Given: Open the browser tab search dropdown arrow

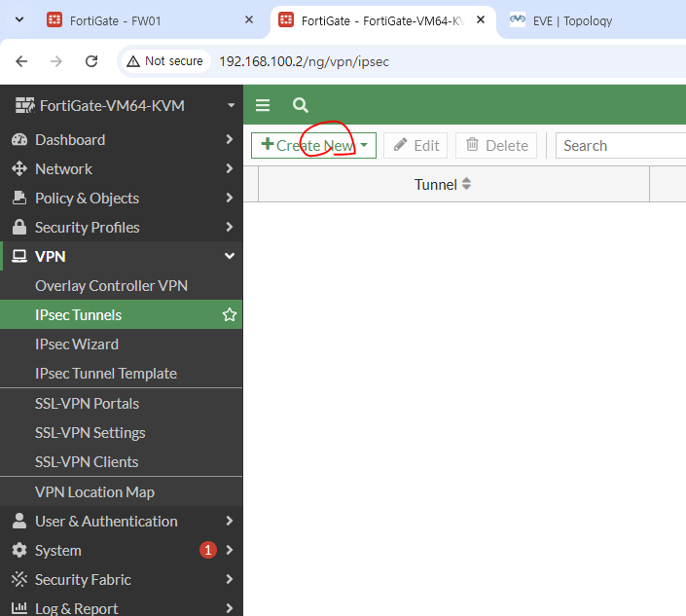Looking at the screenshot, I should 19,19.
